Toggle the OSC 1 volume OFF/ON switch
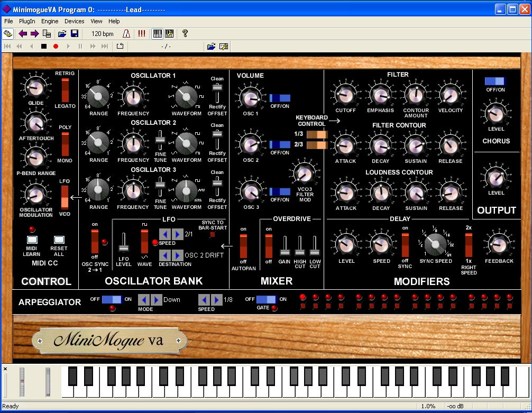This screenshot has height=413, width=532. pos(280,98)
